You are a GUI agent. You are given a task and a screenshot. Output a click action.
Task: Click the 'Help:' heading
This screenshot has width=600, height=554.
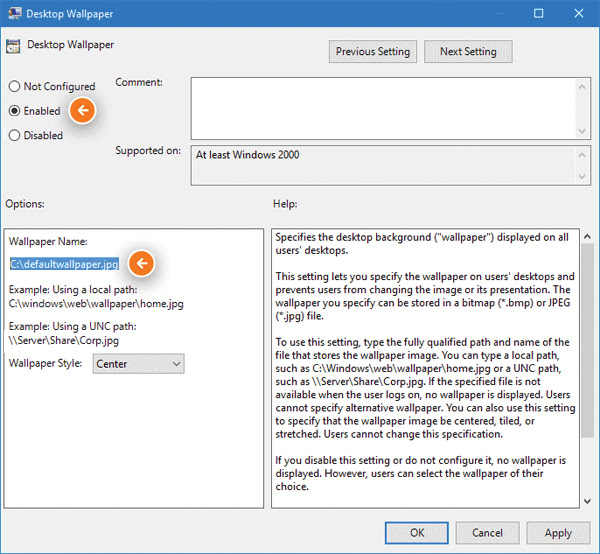click(285, 204)
